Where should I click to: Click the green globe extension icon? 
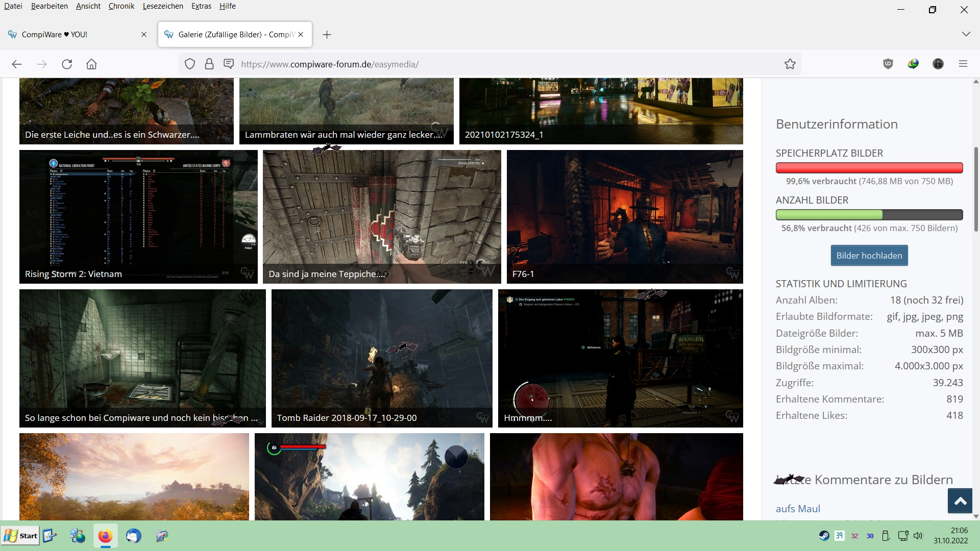point(913,64)
